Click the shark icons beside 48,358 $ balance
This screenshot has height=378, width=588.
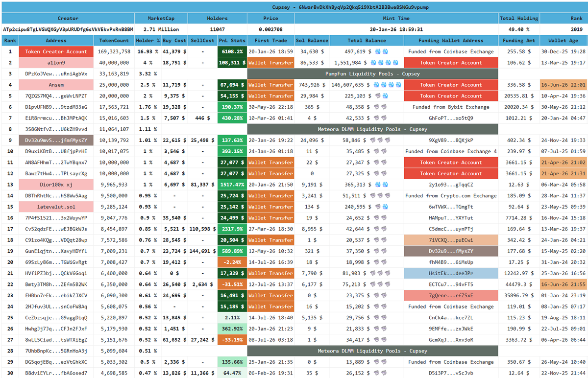tap(381, 107)
